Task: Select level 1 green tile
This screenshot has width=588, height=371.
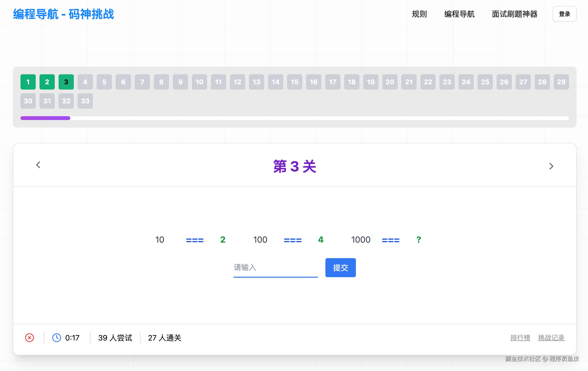Action: pyautogui.click(x=28, y=82)
